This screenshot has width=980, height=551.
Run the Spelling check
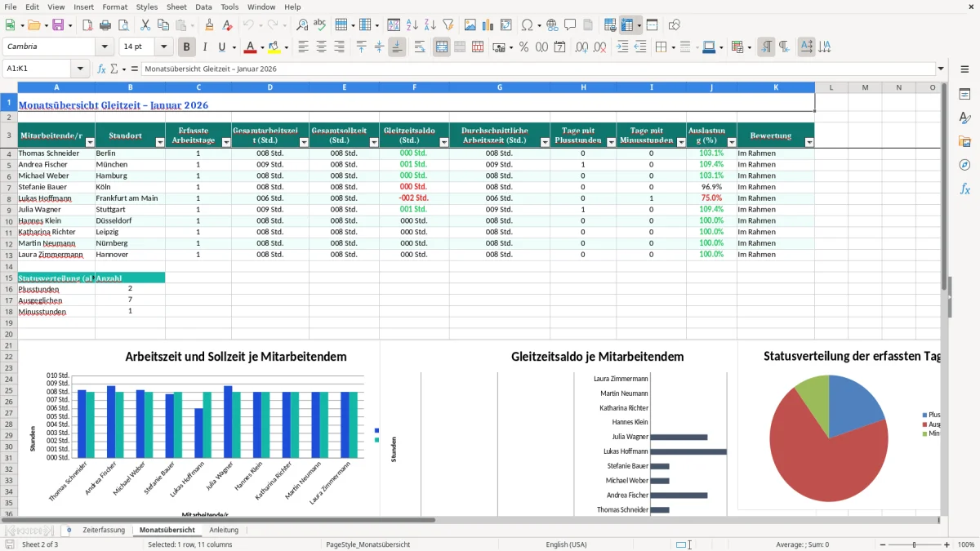point(319,25)
